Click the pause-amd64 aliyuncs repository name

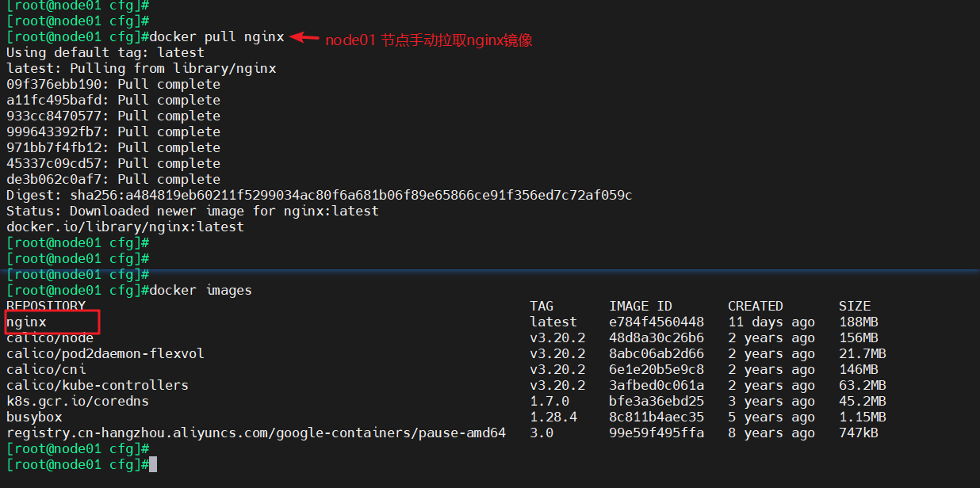tap(256, 433)
